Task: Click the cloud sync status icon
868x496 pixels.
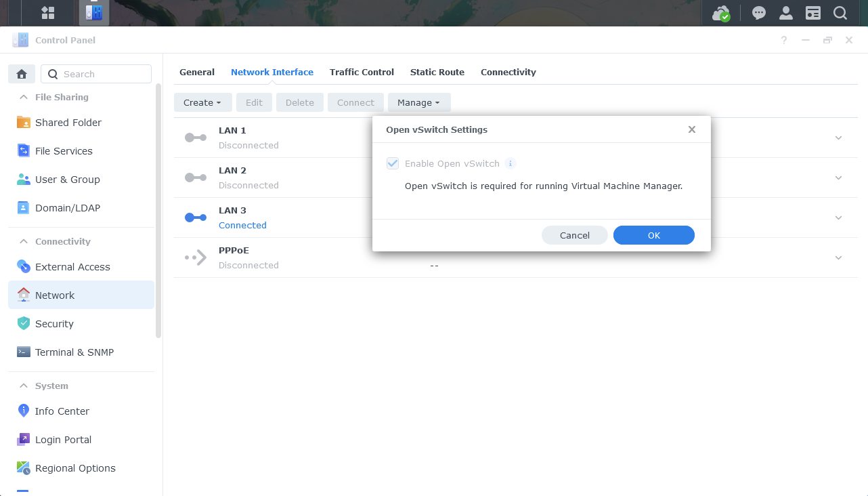Action: pyautogui.click(x=721, y=13)
